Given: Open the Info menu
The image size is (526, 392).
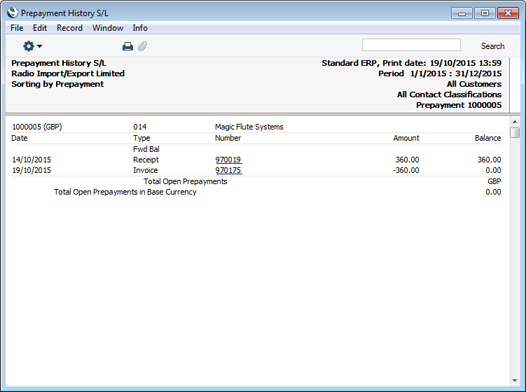Looking at the screenshot, I should click(x=140, y=28).
